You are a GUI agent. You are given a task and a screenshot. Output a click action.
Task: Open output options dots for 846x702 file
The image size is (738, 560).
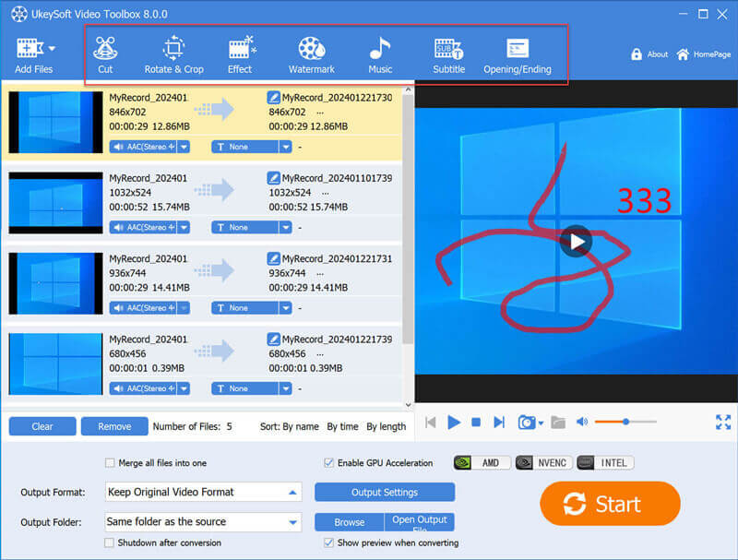[x=320, y=113]
